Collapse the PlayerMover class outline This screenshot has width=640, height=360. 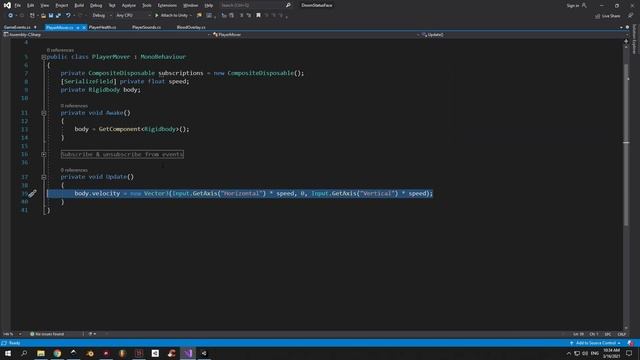click(x=44, y=57)
